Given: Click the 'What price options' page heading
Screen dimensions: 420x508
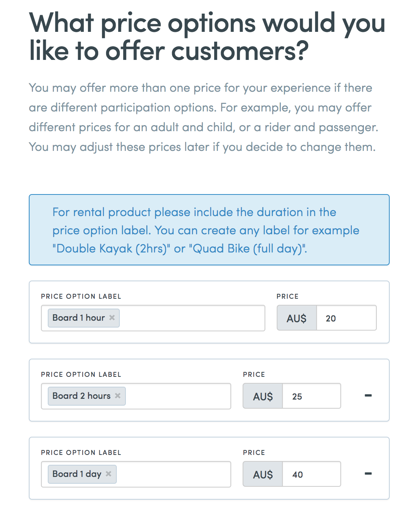Looking at the screenshot, I should tap(207, 37).
